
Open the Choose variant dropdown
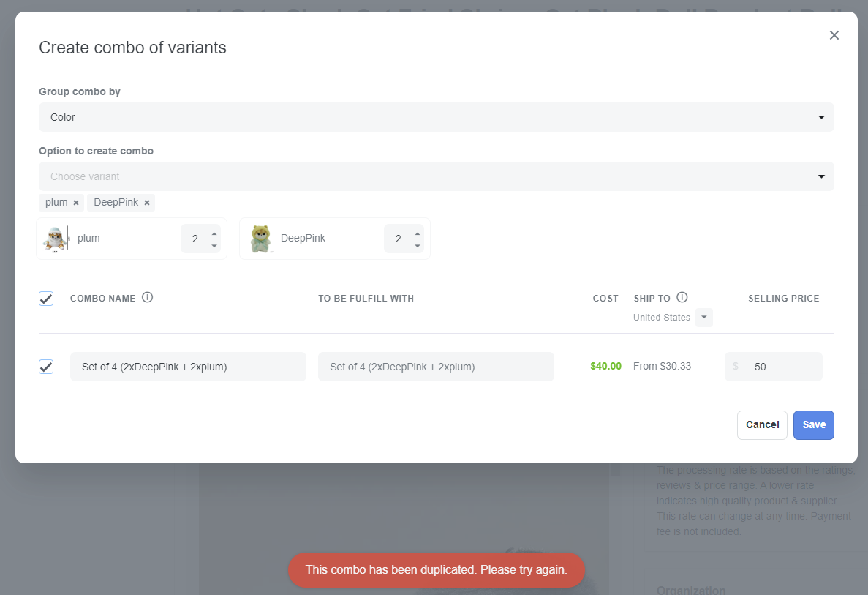click(x=436, y=176)
